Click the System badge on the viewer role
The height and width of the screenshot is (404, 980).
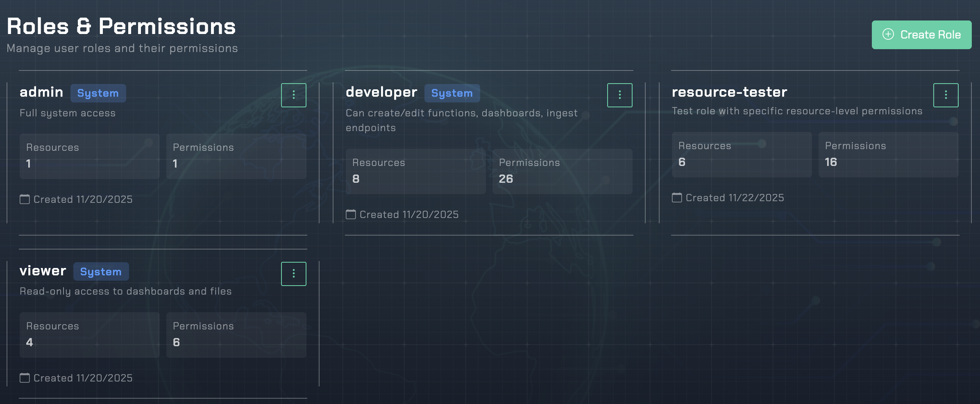point(101,271)
